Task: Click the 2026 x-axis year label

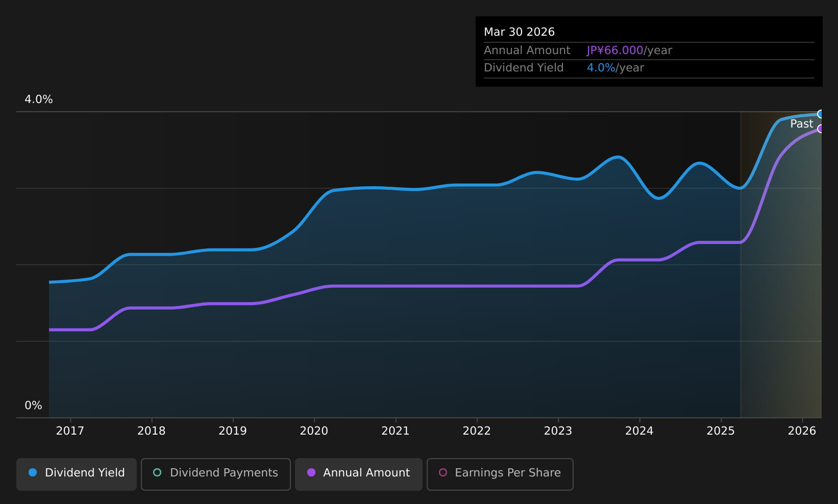Action: pyautogui.click(x=802, y=431)
